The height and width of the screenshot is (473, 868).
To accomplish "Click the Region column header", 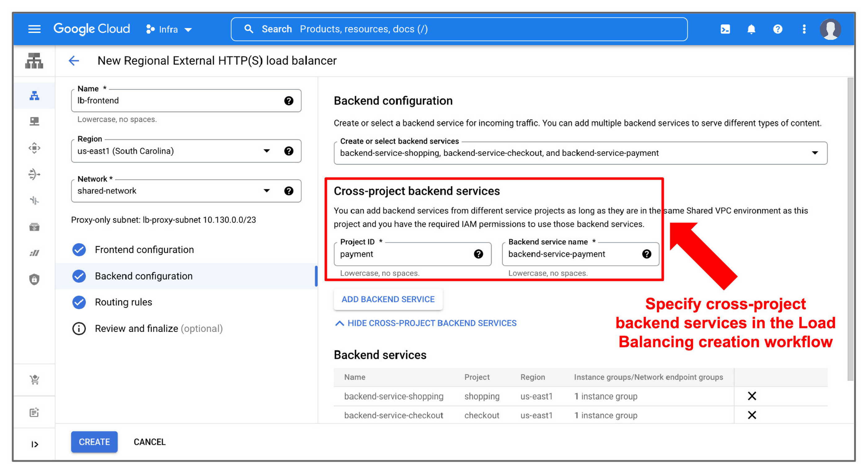I will coord(532,377).
